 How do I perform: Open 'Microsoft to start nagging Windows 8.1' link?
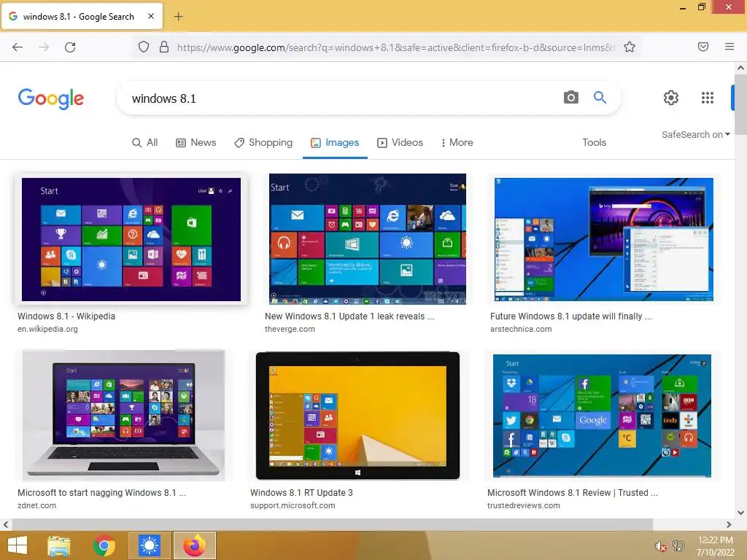point(101,493)
